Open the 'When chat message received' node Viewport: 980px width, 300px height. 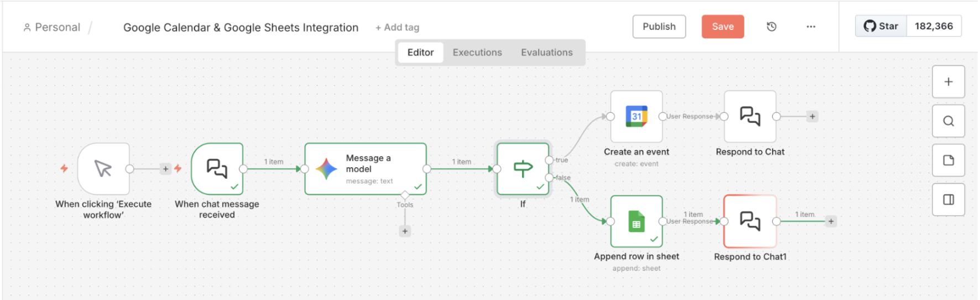pos(217,169)
